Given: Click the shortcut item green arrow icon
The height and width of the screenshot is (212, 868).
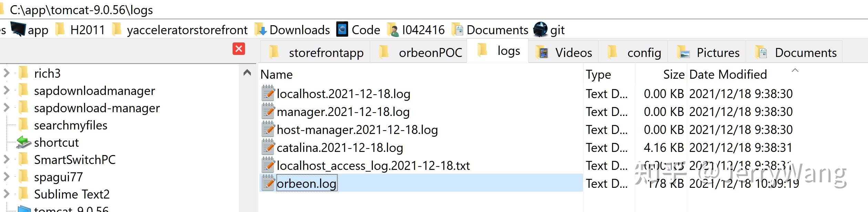Looking at the screenshot, I should click(23, 142).
